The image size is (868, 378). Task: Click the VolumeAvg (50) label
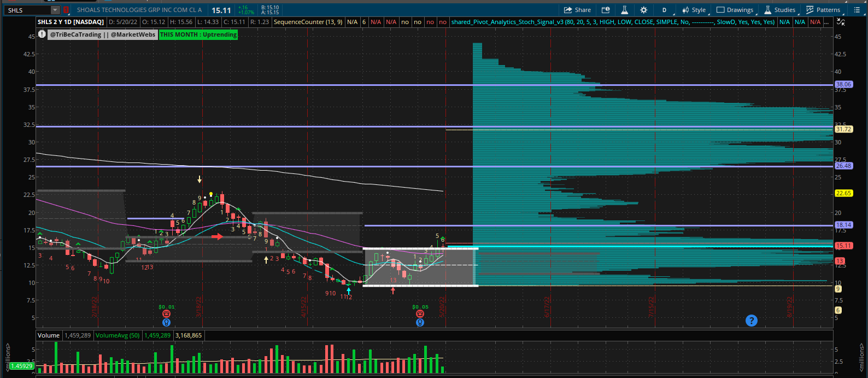[x=118, y=335]
